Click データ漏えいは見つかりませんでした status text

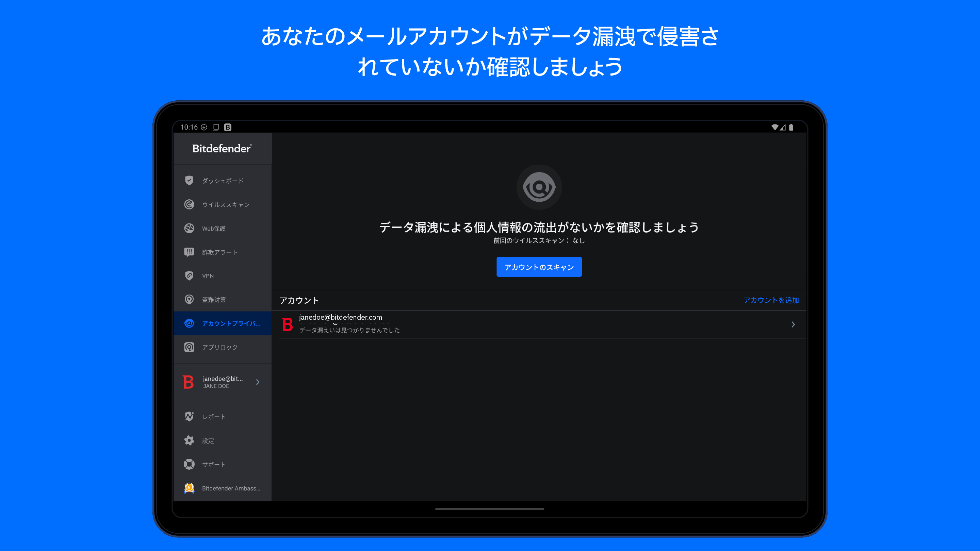pos(349,330)
